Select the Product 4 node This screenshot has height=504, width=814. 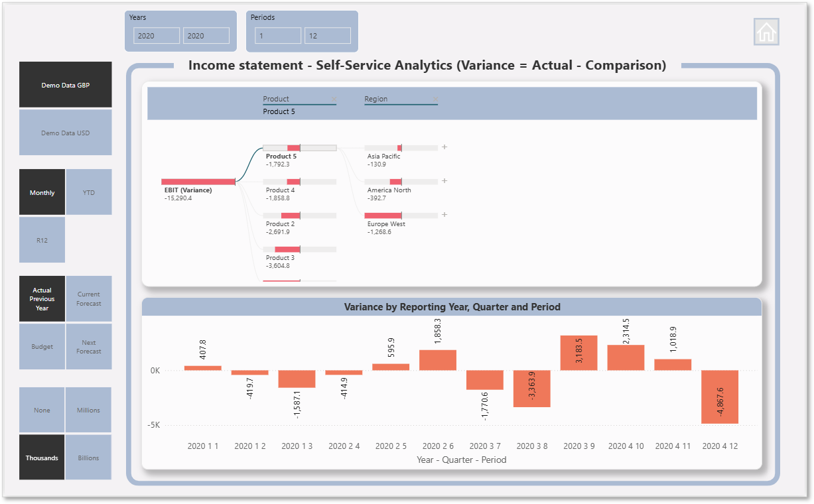click(300, 182)
